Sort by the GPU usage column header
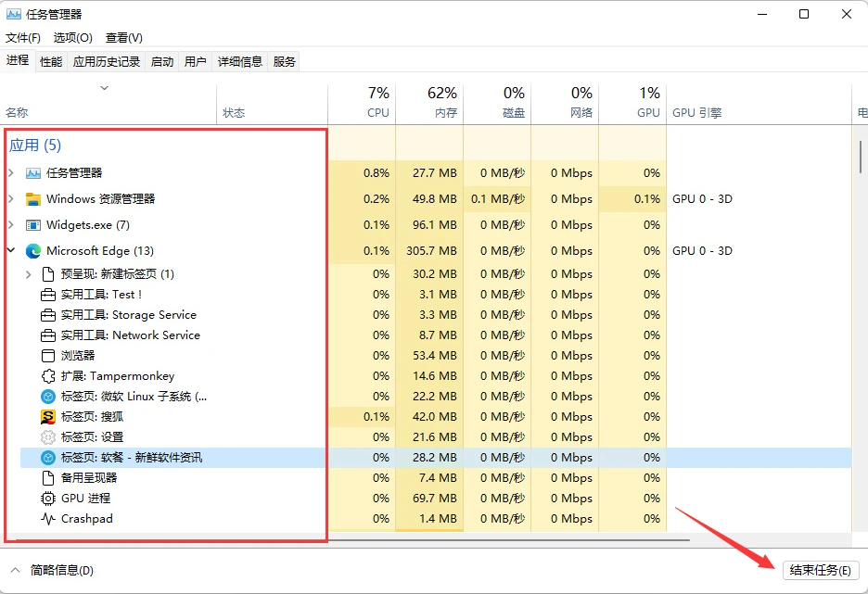Viewport: 868px width, 594px height. pos(632,104)
